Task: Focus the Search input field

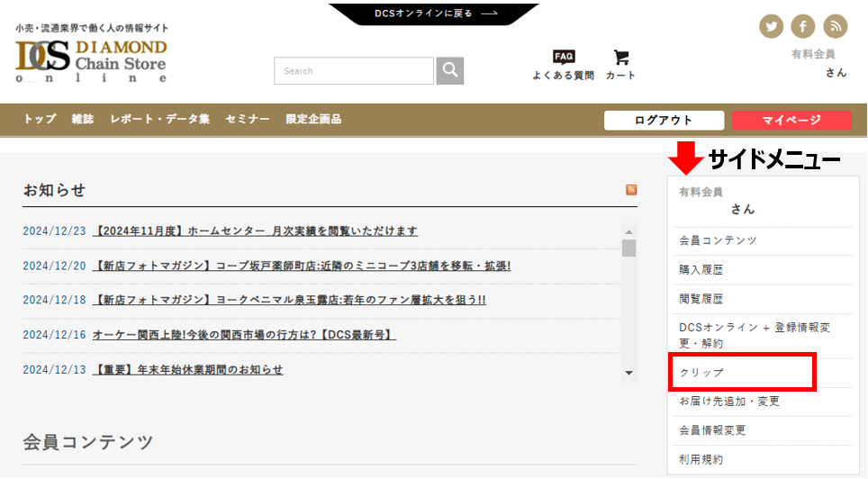Action: point(354,71)
